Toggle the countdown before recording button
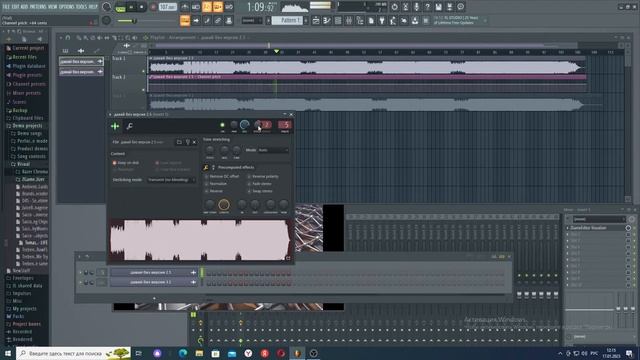 pos(207,7)
